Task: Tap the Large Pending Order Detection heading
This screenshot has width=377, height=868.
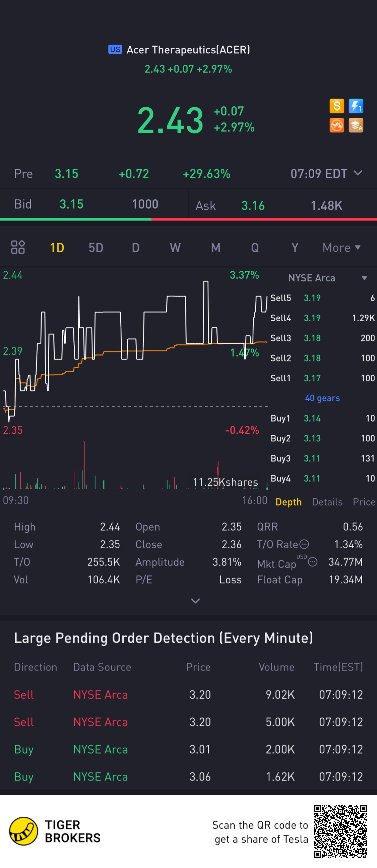Action: tap(164, 638)
